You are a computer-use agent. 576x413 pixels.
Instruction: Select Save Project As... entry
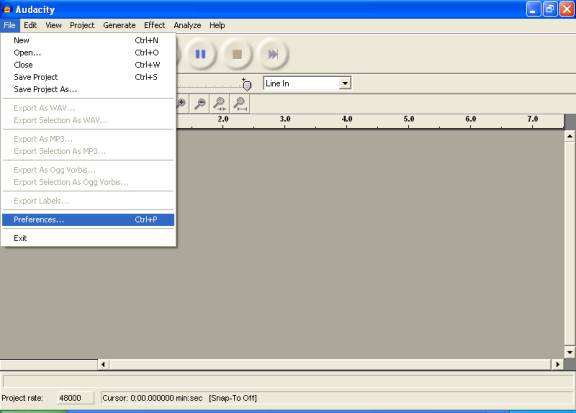pos(88,89)
